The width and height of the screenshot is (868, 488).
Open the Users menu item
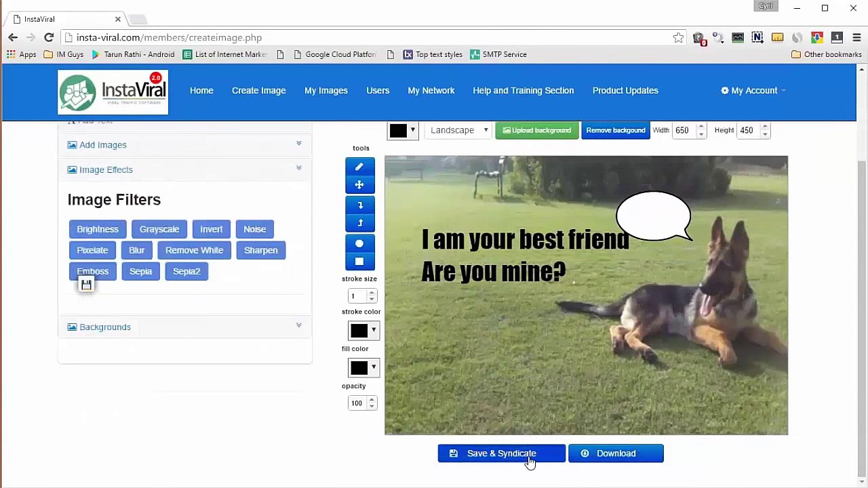point(378,90)
